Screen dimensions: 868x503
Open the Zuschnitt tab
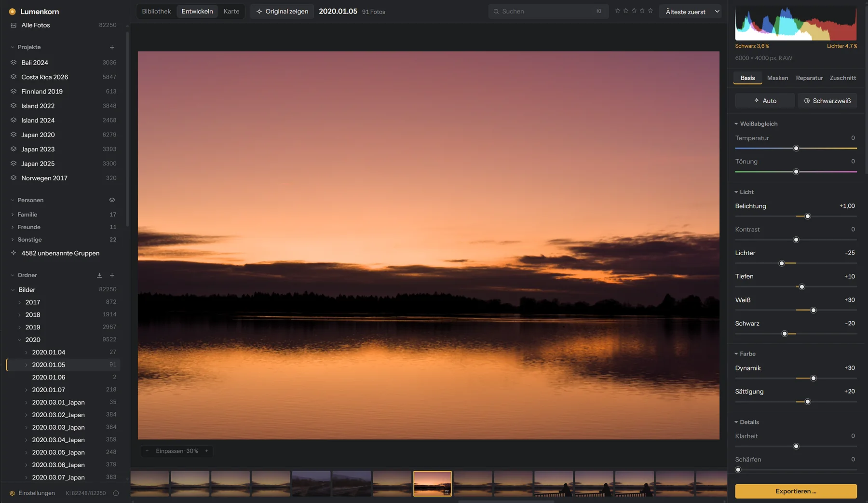(x=842, y=78)
